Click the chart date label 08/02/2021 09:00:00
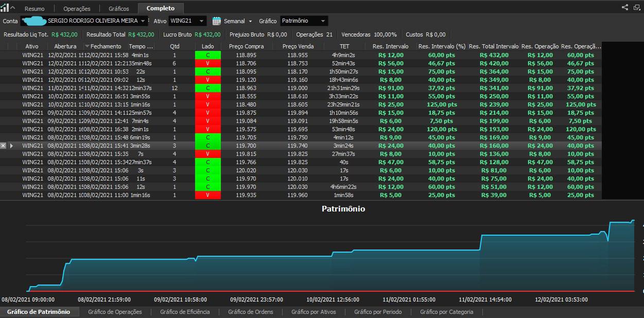Viewport: 644px width, 318px height. (x=28, y=299)
